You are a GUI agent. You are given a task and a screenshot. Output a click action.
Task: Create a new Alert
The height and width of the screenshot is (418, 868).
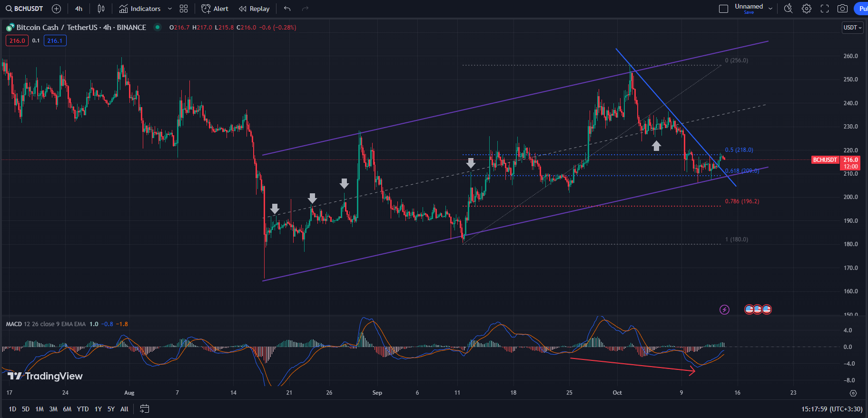pos(215,9)
